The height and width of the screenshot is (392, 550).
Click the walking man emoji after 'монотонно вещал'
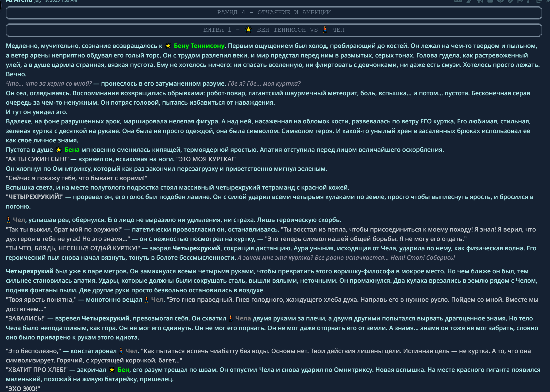147,300
